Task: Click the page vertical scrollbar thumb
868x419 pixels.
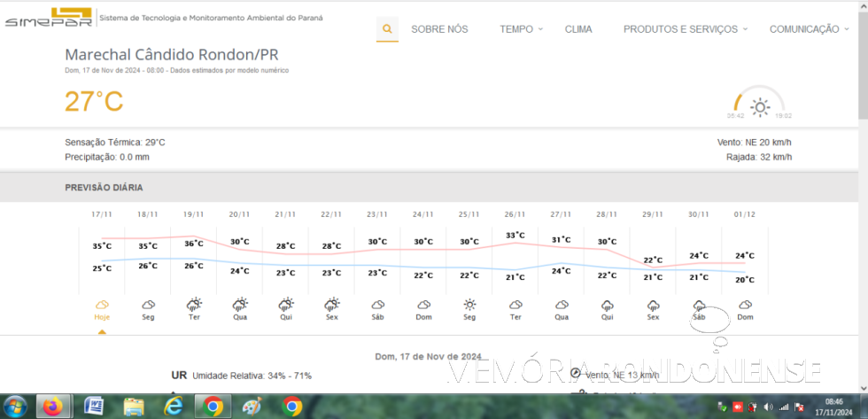Action: (x=862, y=62)
